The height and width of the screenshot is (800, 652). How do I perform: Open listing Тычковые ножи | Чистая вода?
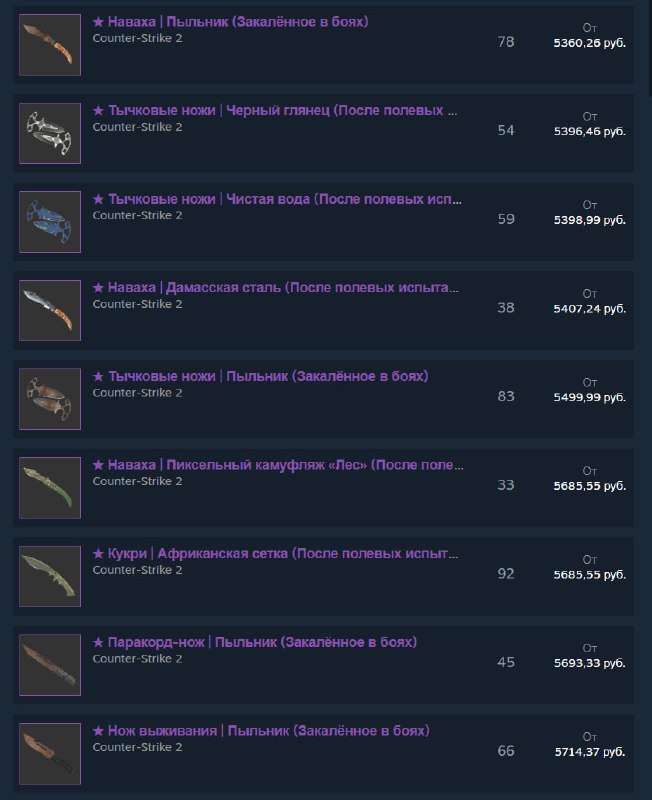click(x=277, y=199)
